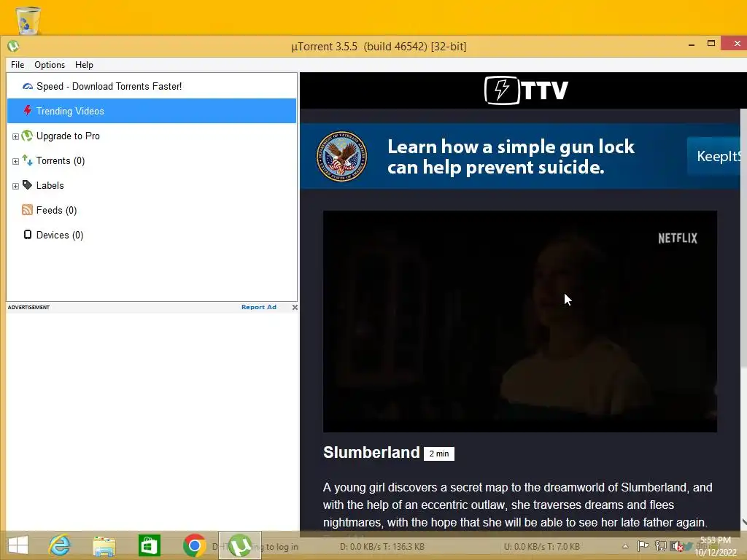Click the TTV logo in header

click(526, 90)
